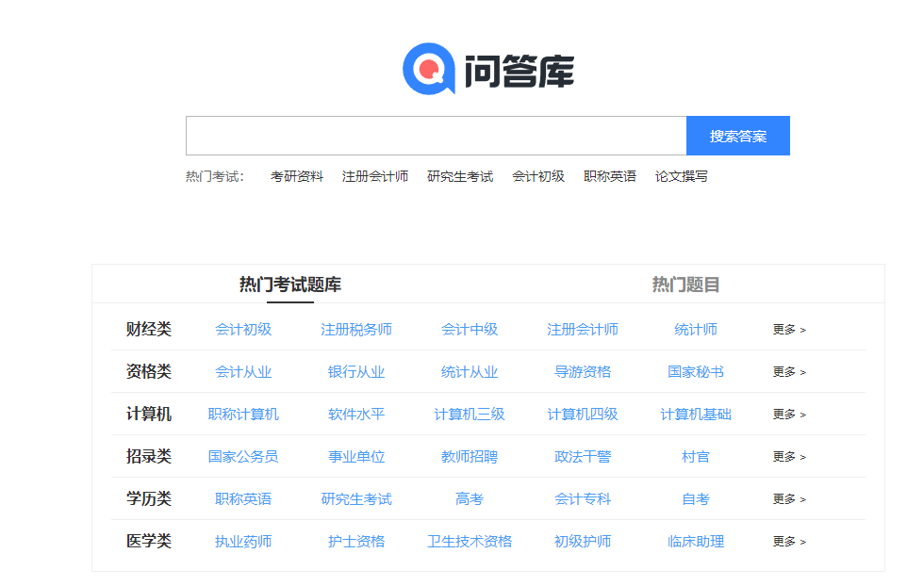Open the 事业单位 link
The width and height of the screenshot is (924, 586).
(356, 456)
